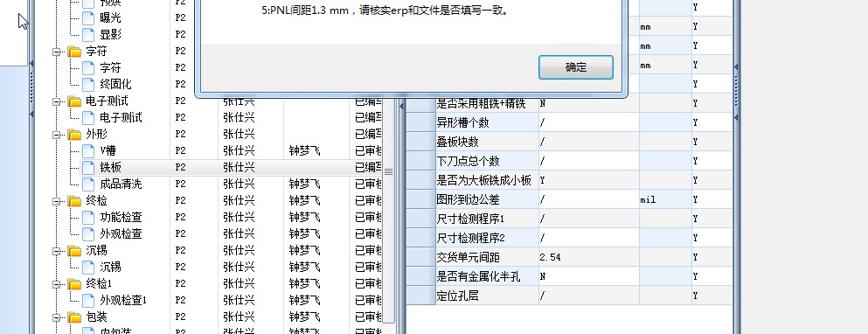The width and height of the screenshot is (868, 334).
Task: Click the 定位孔层 parameter name
Action: pyautogui.click(x=457, y=296)
